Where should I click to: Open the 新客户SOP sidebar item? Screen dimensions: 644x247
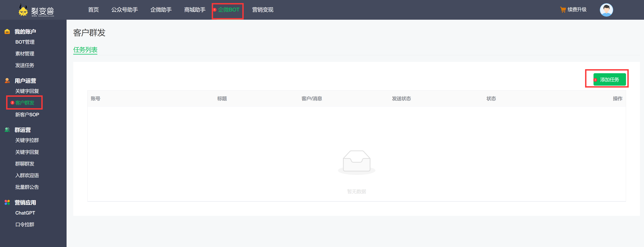[27, 115]
